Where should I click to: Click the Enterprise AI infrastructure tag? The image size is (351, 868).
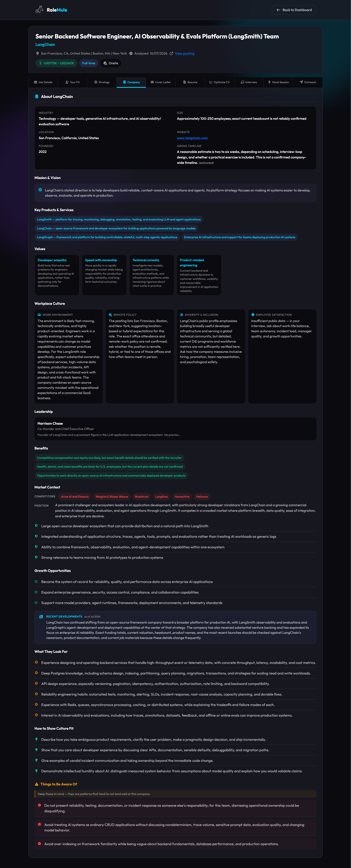tap(239, 237)
